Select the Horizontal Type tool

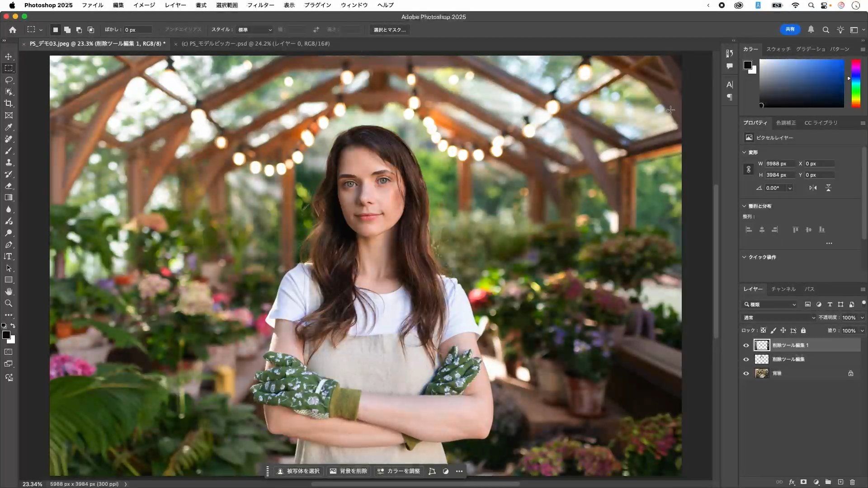[9, 256]
